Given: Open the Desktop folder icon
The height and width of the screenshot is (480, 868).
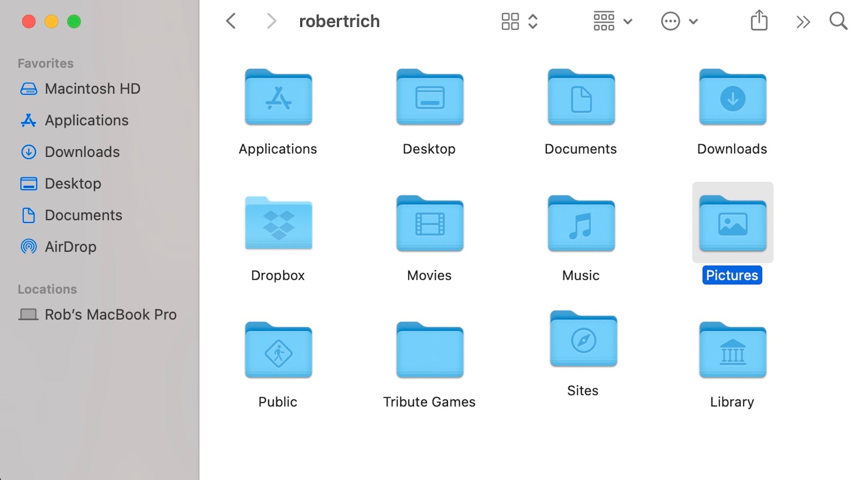Looking at the screenshot, I should [x=430, y=97].
